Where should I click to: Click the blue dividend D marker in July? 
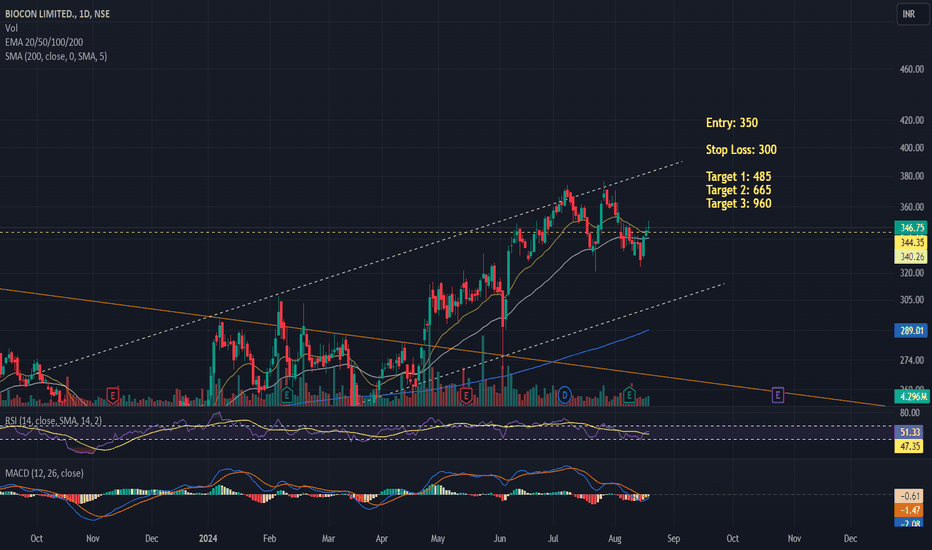(x=564, y=394)
